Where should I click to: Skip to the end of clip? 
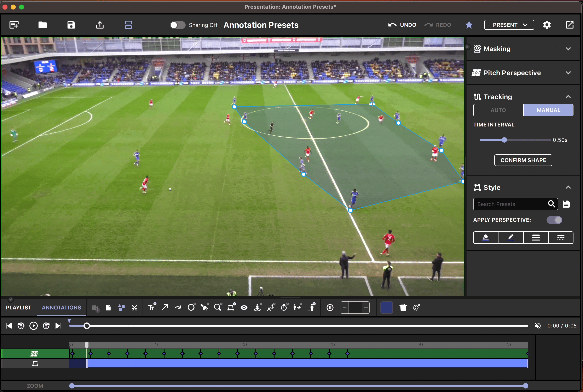pos(58,326)
